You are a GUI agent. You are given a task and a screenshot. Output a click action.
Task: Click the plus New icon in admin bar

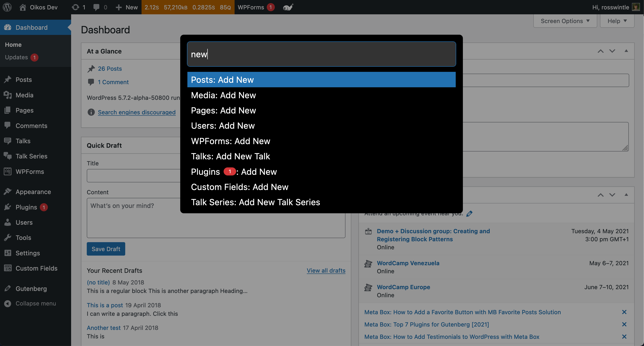(x=119, y=7)
